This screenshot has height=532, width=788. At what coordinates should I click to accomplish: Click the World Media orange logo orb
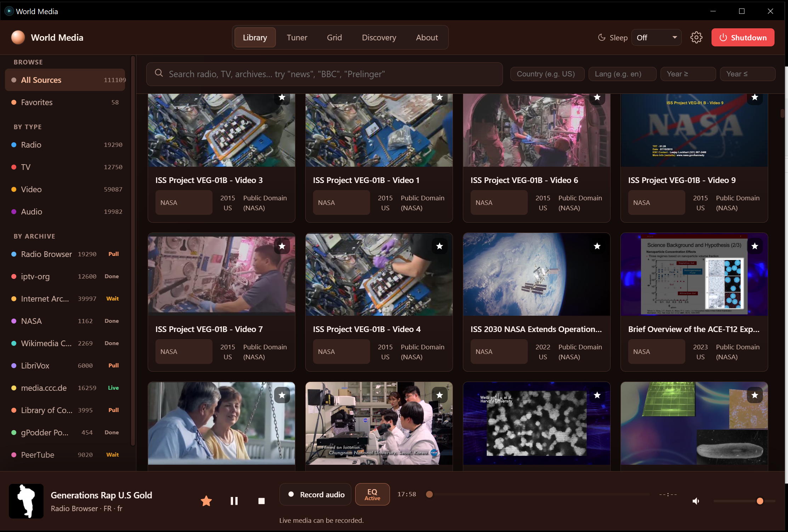18,38
